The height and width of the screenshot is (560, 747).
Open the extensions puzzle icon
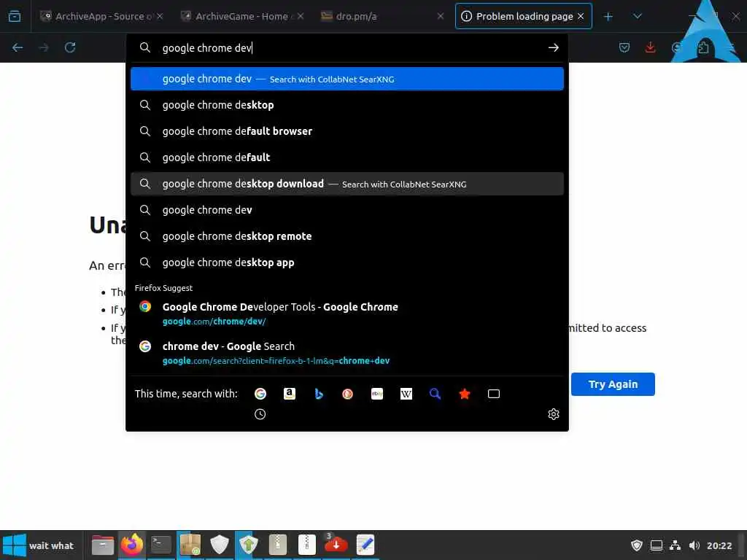click(703, 47)
